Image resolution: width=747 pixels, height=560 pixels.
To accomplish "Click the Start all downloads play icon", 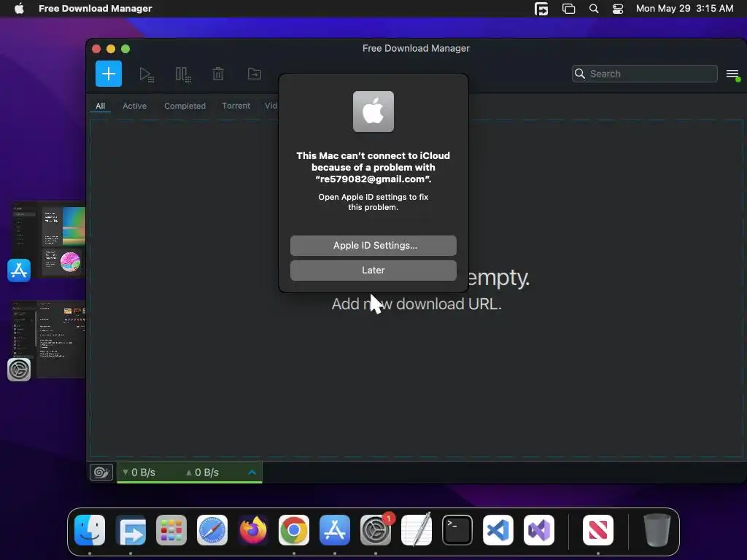I will pyautogui.click(x=146, y=75).
